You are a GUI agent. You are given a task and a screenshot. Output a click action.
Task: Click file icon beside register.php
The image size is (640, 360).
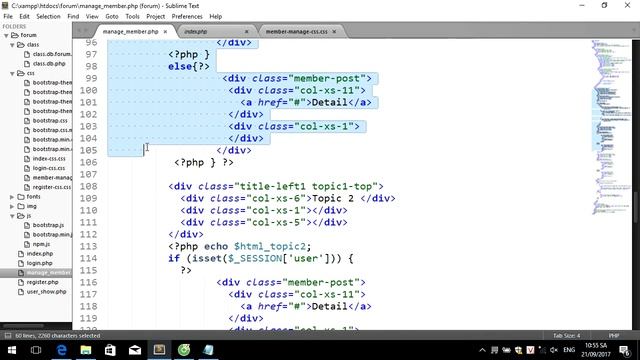pos(21,282)
